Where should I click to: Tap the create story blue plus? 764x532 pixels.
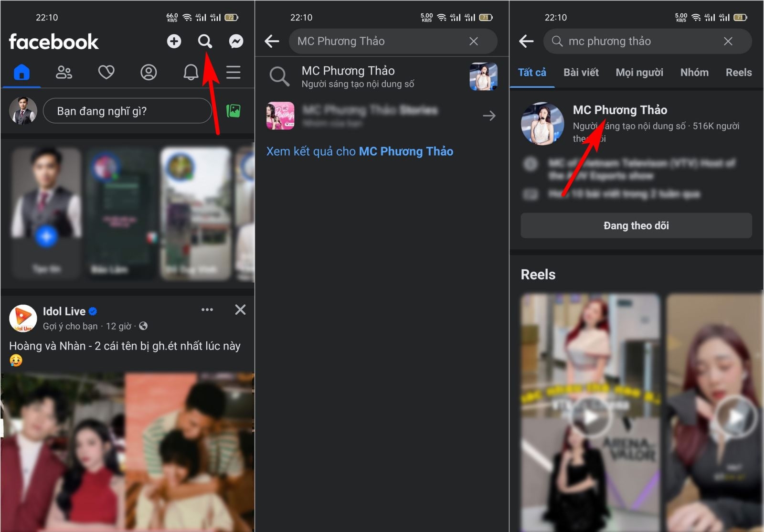click(46, 236)
